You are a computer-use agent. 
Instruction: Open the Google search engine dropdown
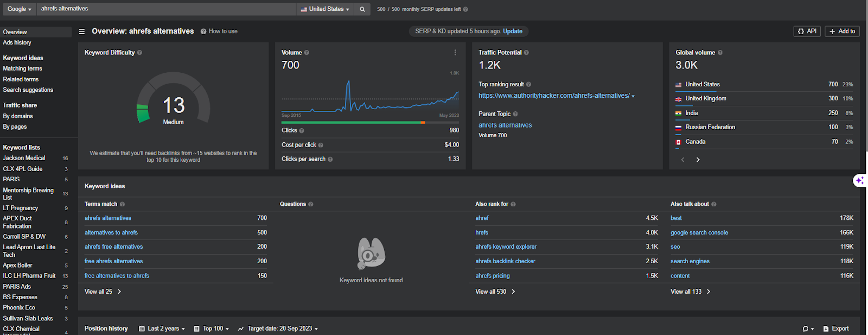click(x=20, y=9)
